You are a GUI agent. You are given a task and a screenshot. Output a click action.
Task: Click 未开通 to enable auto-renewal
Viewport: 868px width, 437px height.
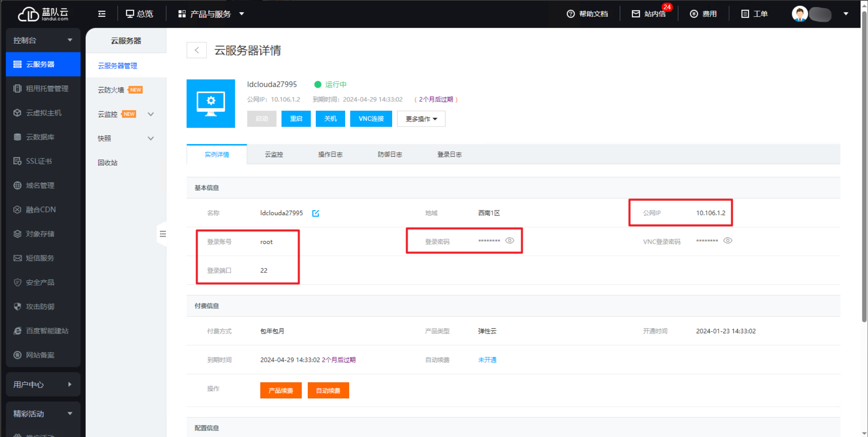click(487, 360)
